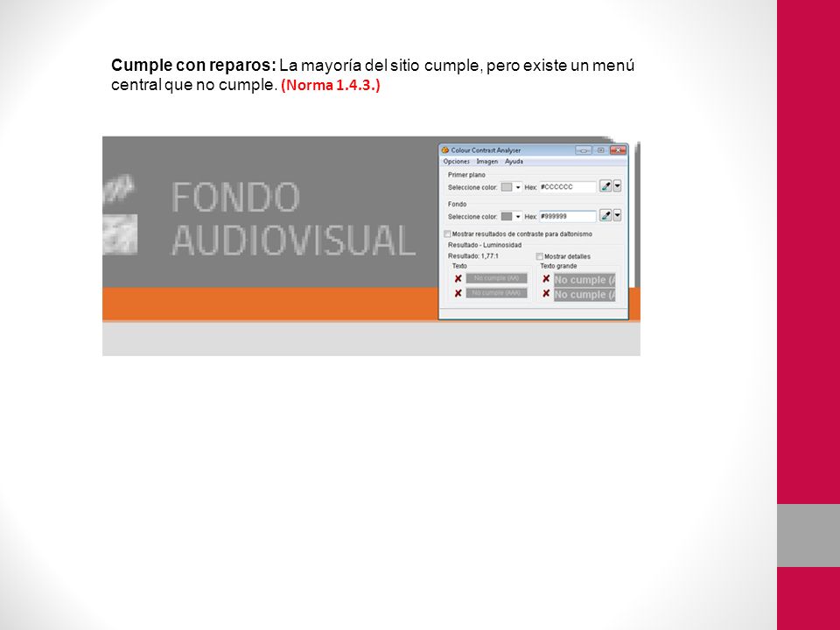Click the Cumple con reparos heading
Screen dimensions: 840x630
pos(193,66)
